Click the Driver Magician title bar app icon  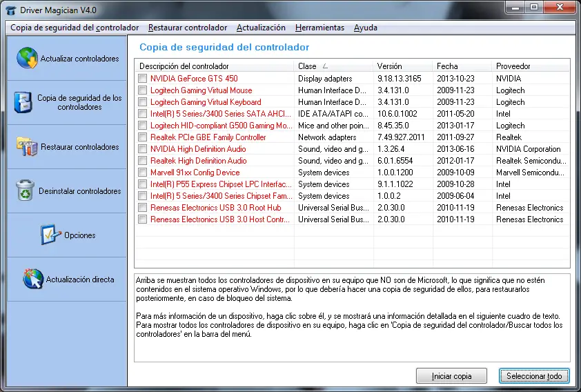pos(11,10)
